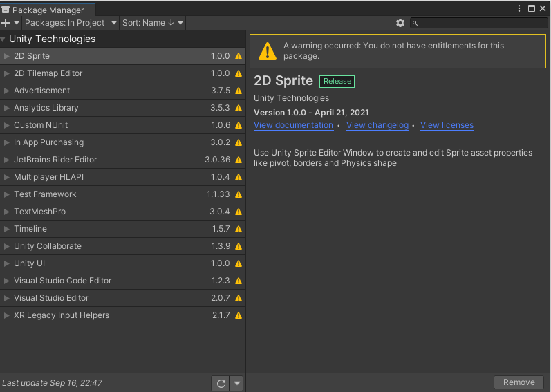The width and height of the screenshot is (551, 392).
Task: Refresh the package list
Action: (221, 383)
